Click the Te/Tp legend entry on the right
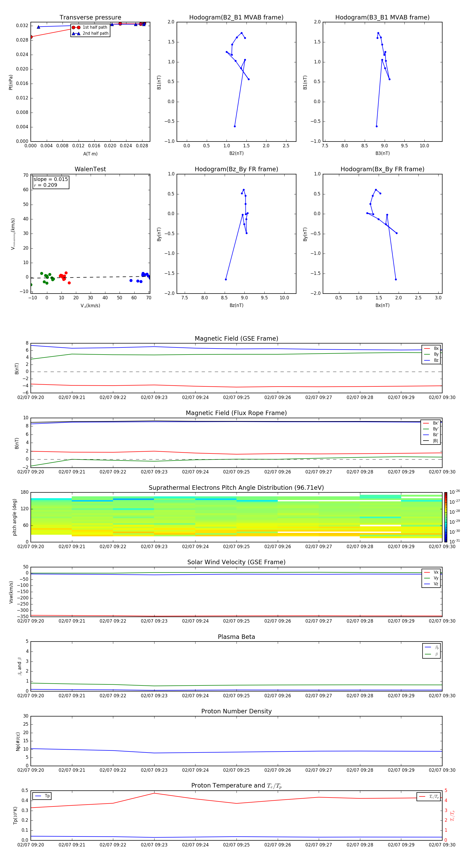 (x=428, y=796)
